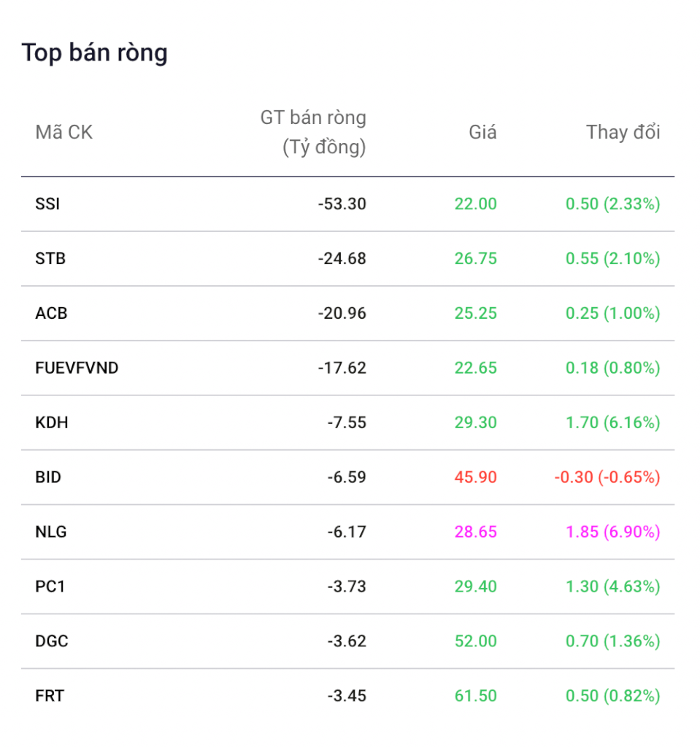Click STB price 26.75
The height and width of the screenshot is (747, 700).
(x=475, y=259)
